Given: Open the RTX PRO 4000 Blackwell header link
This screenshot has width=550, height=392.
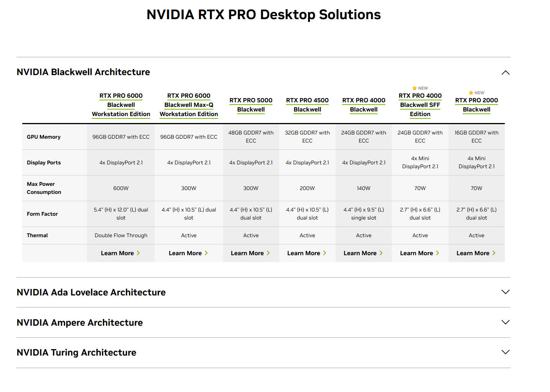Looking at the screenshot, I should click(x=363, y=105).
